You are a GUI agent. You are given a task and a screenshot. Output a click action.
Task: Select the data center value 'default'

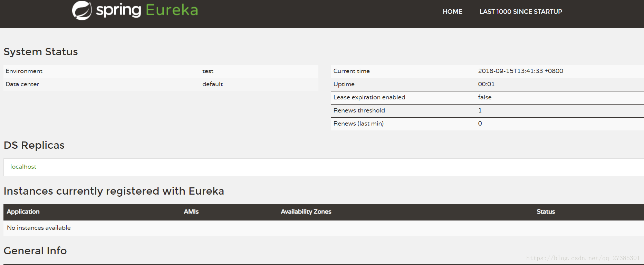(x=212, y=84)
